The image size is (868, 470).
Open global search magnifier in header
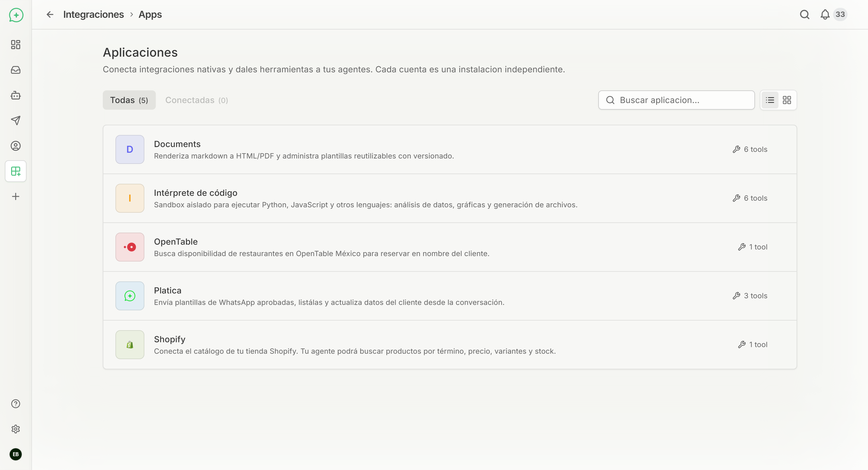tap(805, 14)
